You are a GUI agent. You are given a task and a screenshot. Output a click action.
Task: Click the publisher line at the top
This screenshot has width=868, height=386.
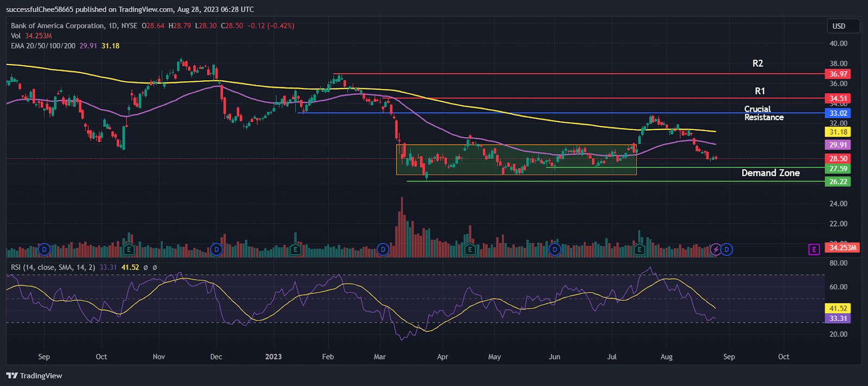coord(130,9)
